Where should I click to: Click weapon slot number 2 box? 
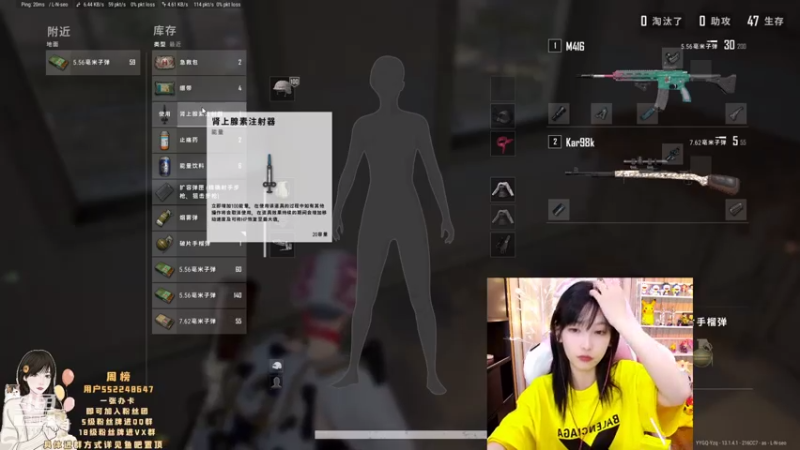coord(555,142)
